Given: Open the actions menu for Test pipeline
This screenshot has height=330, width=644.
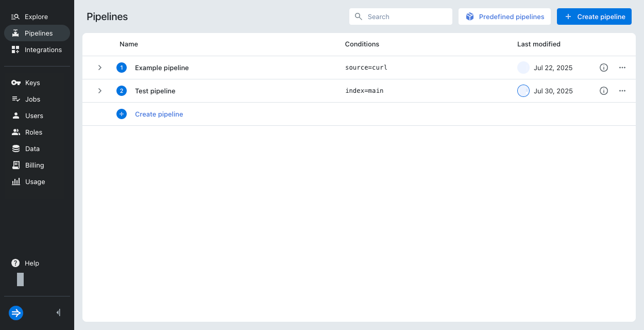Looking at the screenshot, I should coord(622,91).
